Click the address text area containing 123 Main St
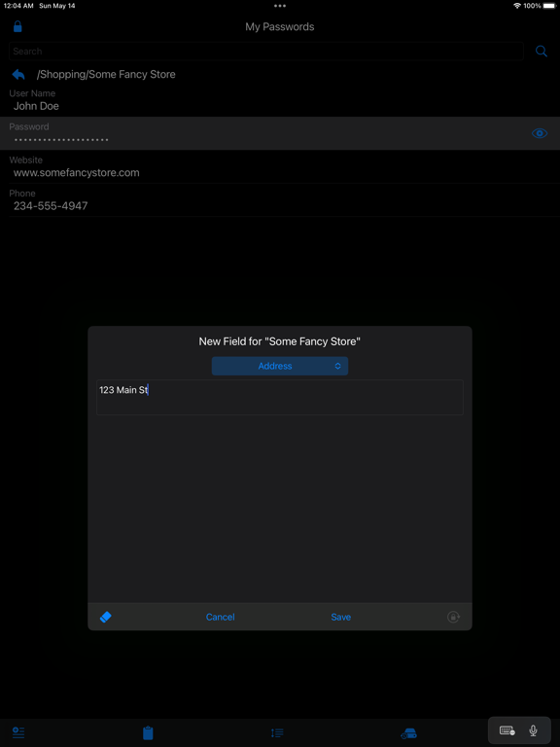560x747 pixels. coord(280,397)
